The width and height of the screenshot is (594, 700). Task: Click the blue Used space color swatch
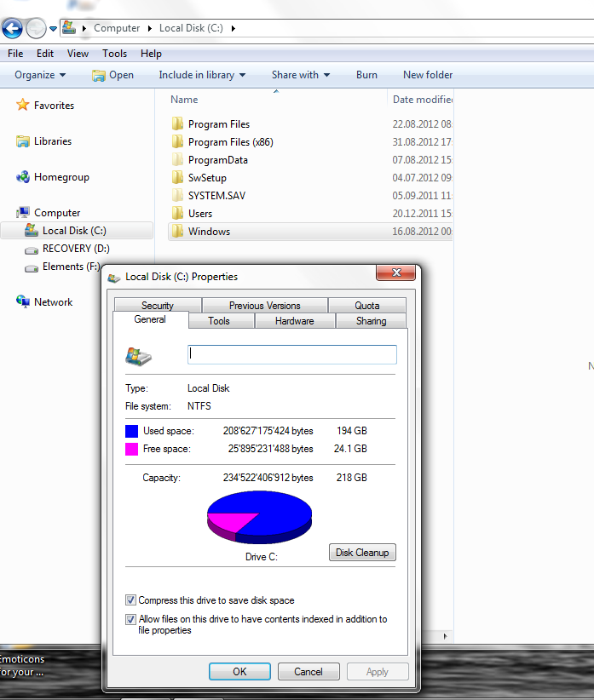coord(132,431)
